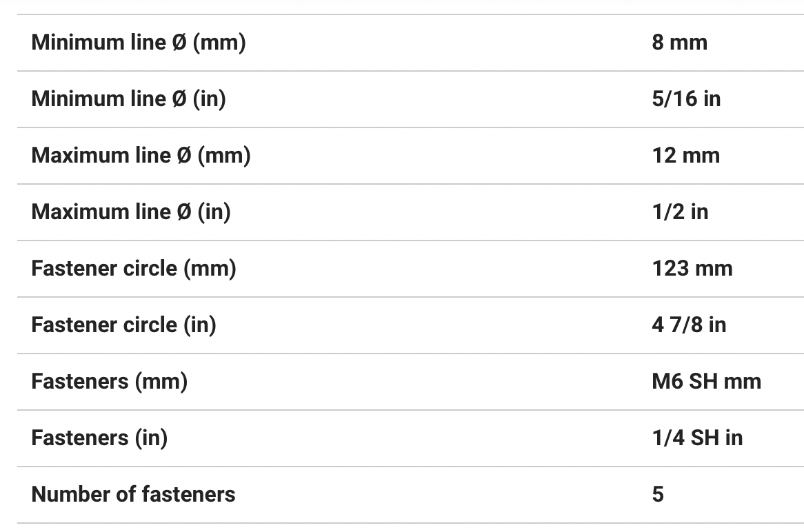804x532 pixels.
Task: Click the 'Number of fasteners' label
Action: click(133, 495)
